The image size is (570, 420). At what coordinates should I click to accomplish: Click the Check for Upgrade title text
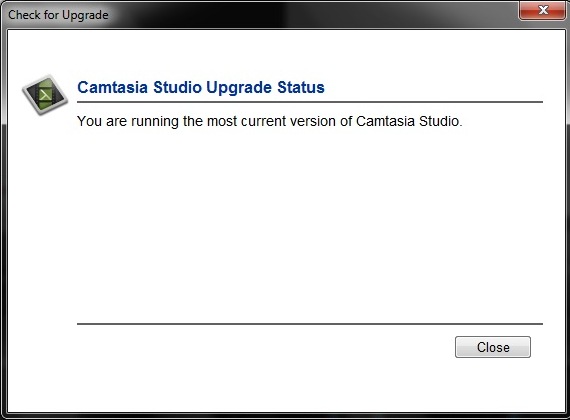(x=58, y=15)
